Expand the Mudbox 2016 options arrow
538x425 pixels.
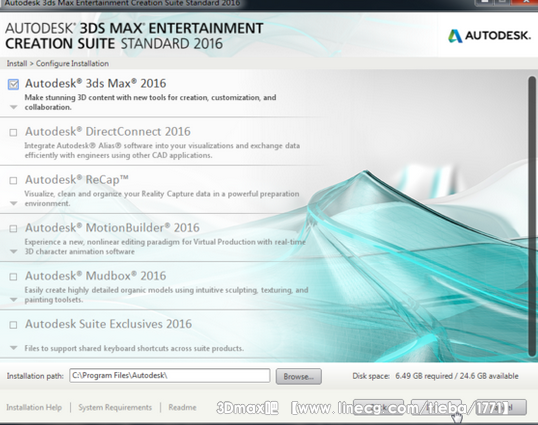click(x=14, y=300)
